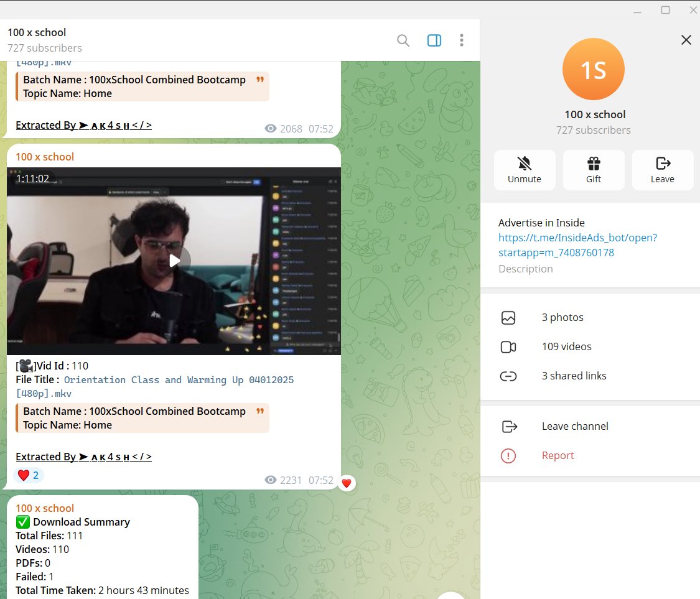The height and width of the screenshot is (599, 700).
Task: Click the video camera icon beside 109 videos
Action: (508, 347)
